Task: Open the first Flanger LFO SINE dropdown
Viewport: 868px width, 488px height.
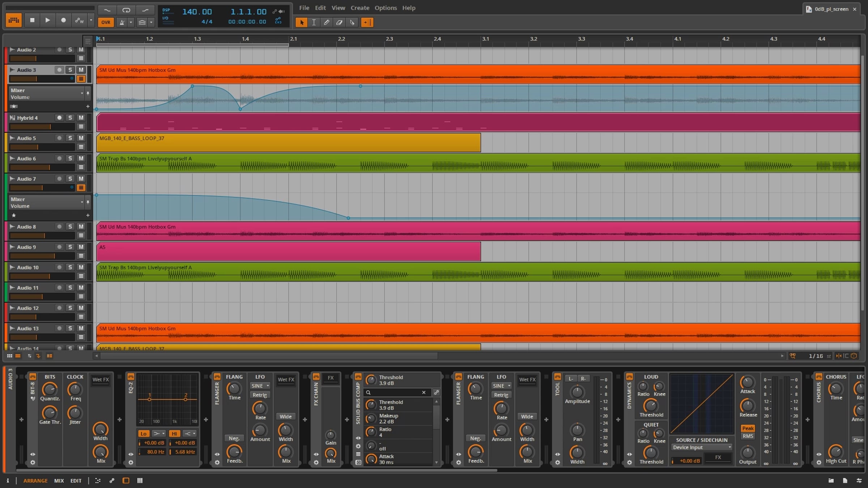Action: point(260,386)
